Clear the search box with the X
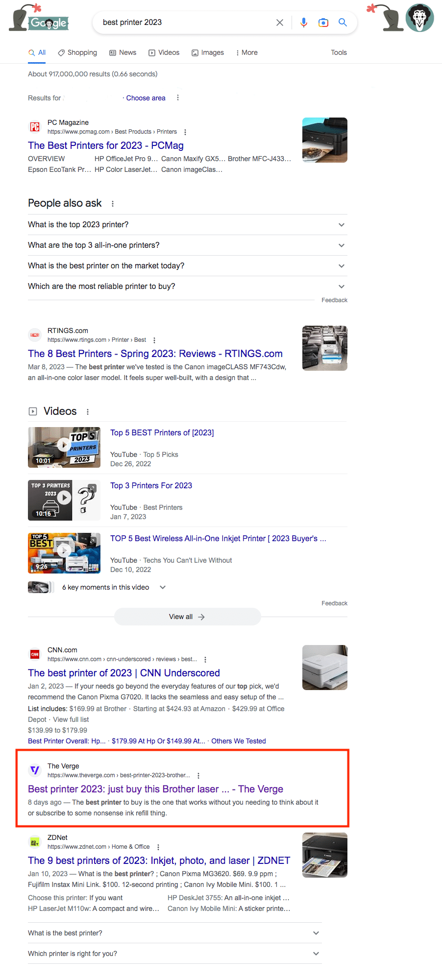Screen dimensions: 442x980 [280, 23]
